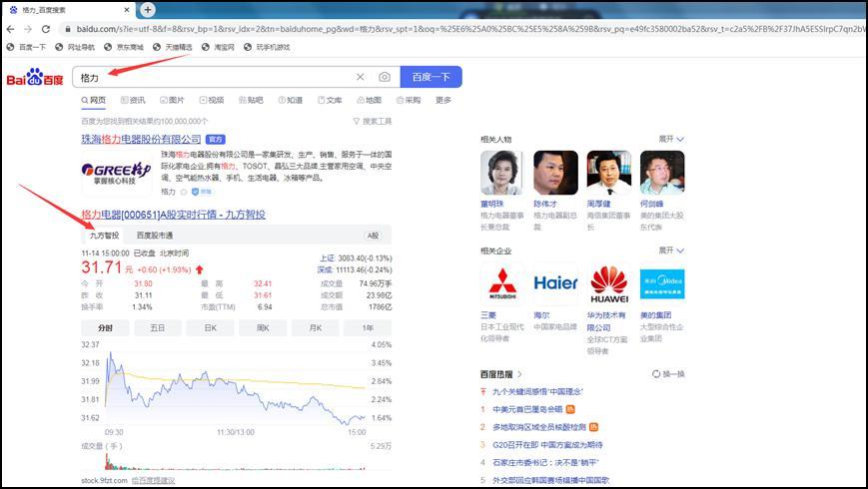This screenshot has height=489, width=868.
Task: Select the 1年 chart tab
Action: click(368, 328)
